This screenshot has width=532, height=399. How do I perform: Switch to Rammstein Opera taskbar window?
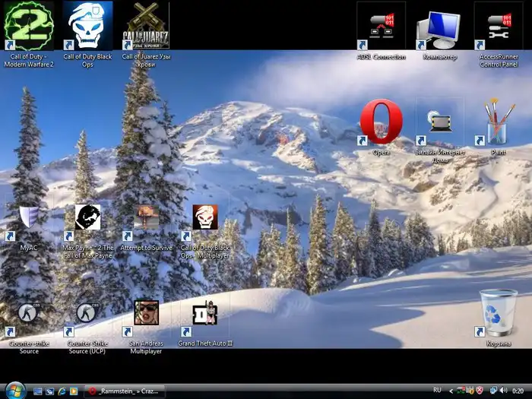pos(124,391)
